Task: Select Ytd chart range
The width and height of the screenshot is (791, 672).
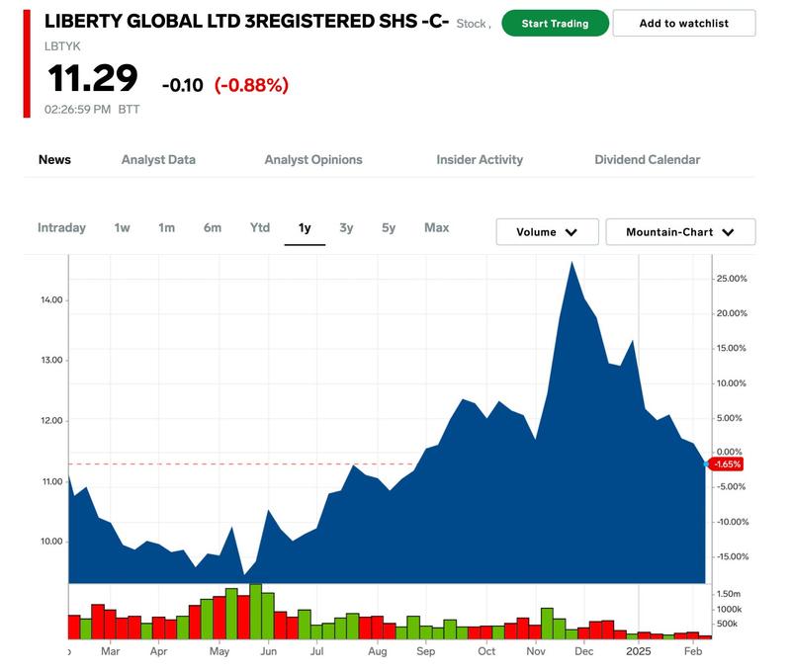Action: [x=259, y=227]
